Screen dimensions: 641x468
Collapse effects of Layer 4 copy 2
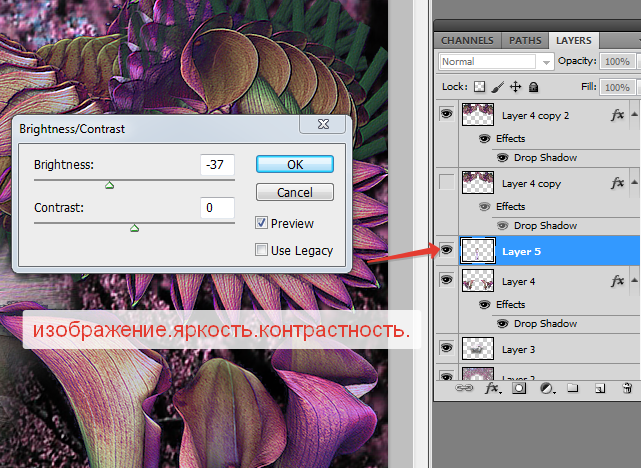(634, 114)
